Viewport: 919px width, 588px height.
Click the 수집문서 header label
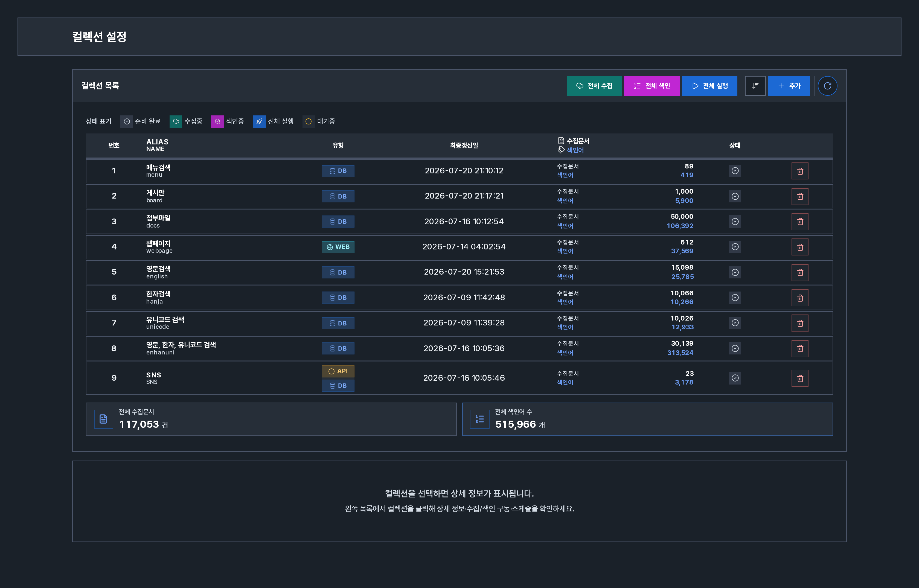coord(578,141)
